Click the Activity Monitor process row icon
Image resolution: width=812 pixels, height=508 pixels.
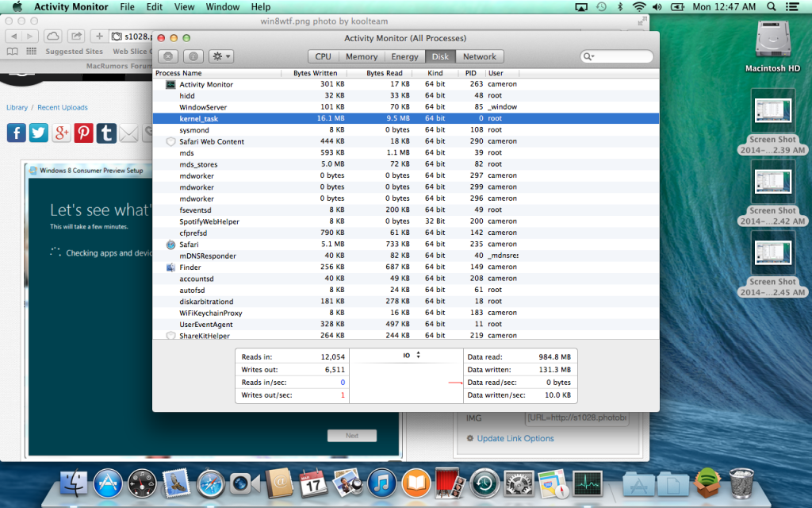[170, 84]
